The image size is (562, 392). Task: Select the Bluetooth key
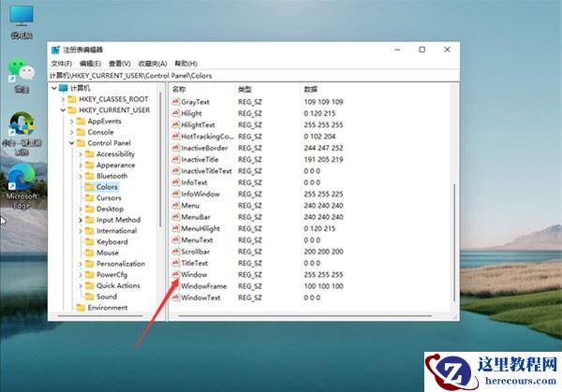click(111, 176)
